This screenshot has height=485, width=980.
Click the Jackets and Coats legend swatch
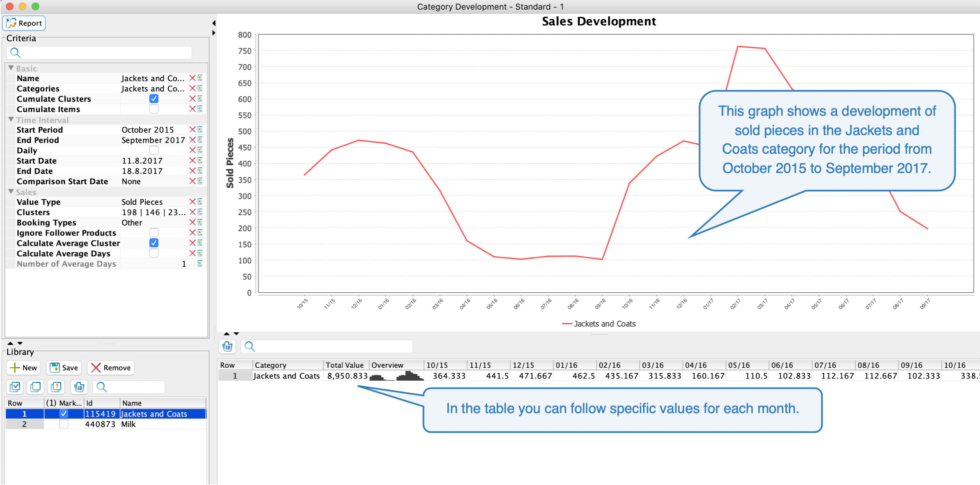[567, 324]
